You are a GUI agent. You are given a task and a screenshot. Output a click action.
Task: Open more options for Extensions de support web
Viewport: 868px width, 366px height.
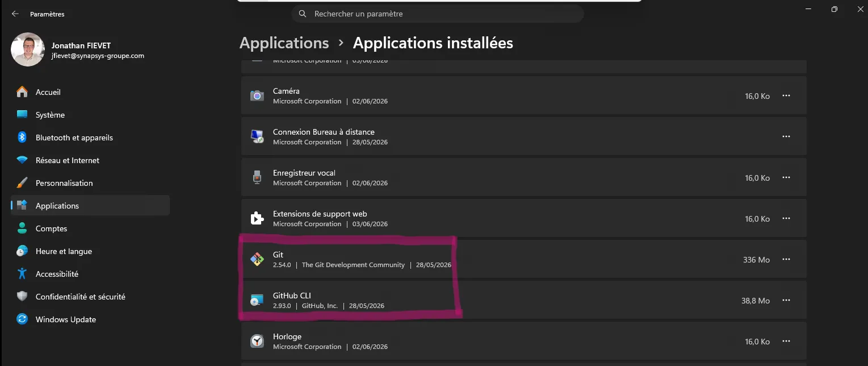click(x=786, y=219)
